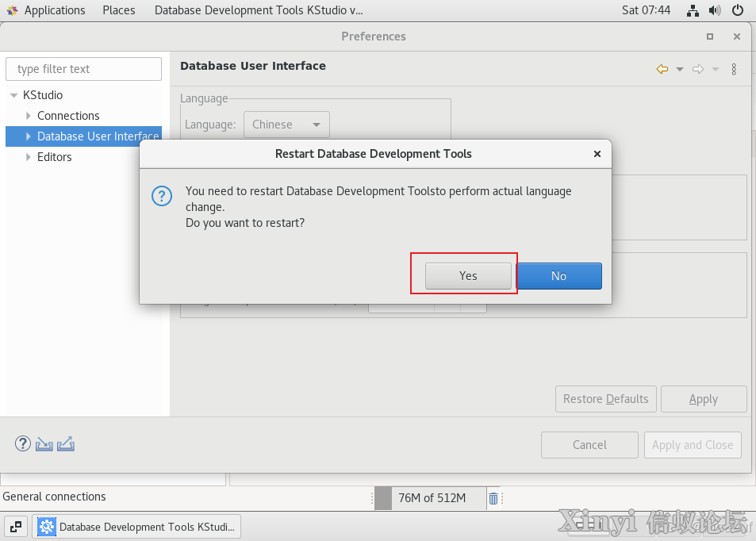Click the 76M of 512M heap status
This screenshot has width=756, height=541.
(x=431, y=498)
